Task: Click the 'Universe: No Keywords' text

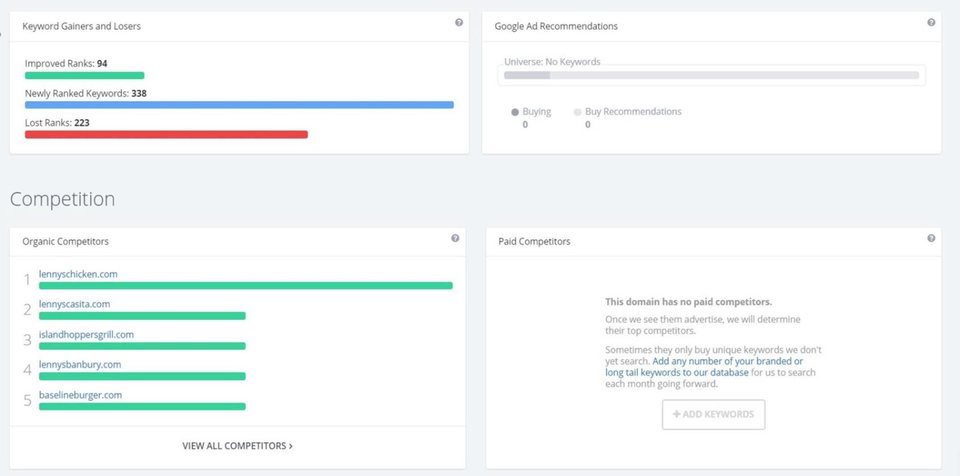Action: click(x=552, y=62)
